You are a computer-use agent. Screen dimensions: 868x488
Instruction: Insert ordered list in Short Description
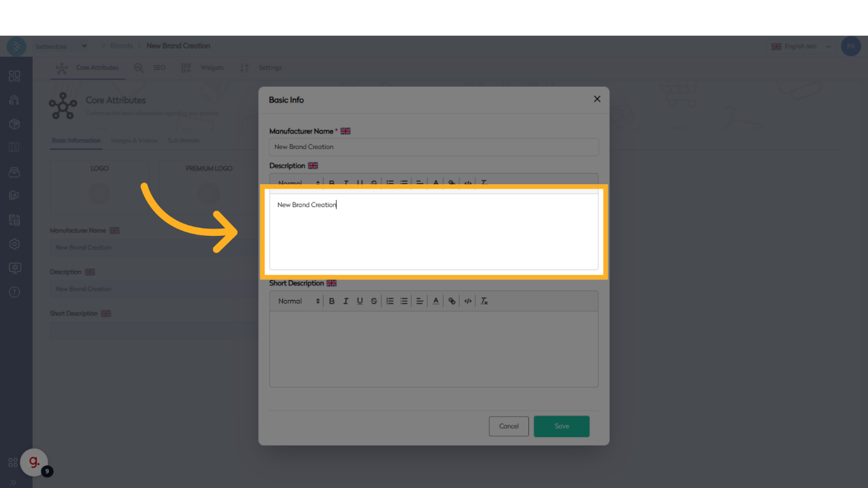pos(390,301)
